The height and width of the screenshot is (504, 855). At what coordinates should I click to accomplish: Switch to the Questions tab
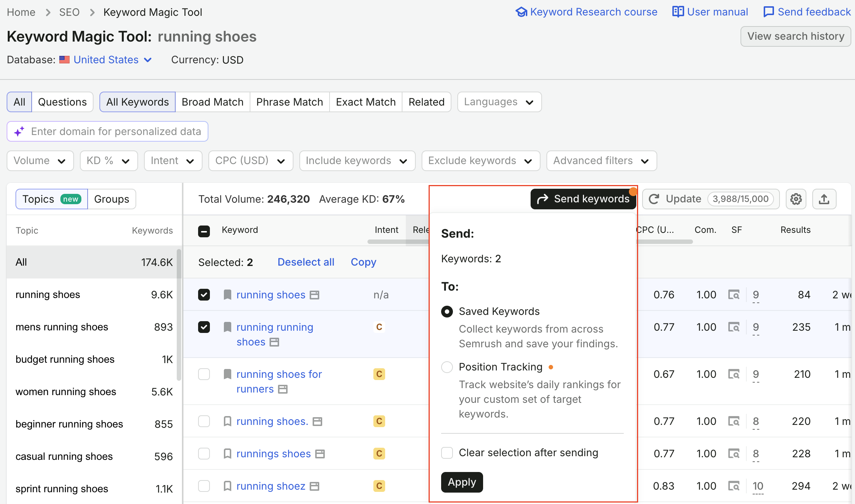(x=62, y=102)
